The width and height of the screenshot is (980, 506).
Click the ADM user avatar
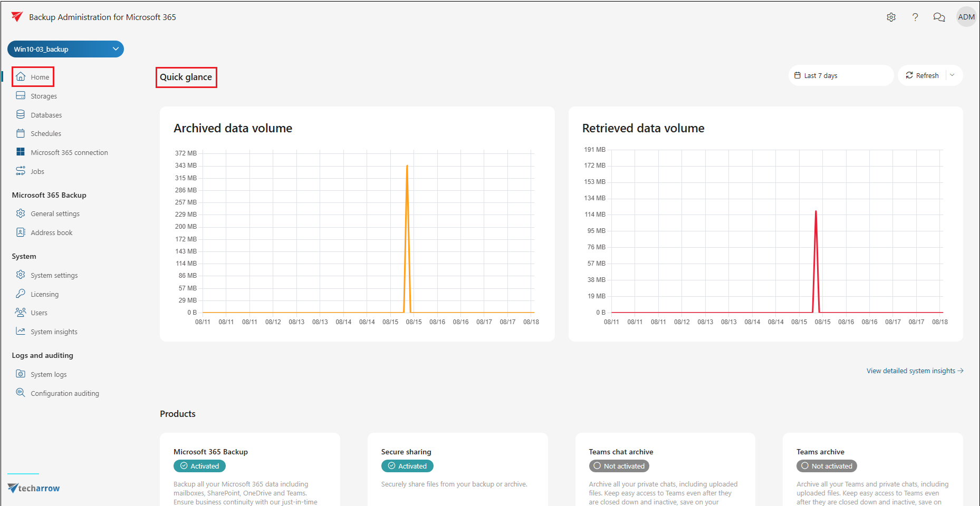pyautogui.click(x=966, y=17)
